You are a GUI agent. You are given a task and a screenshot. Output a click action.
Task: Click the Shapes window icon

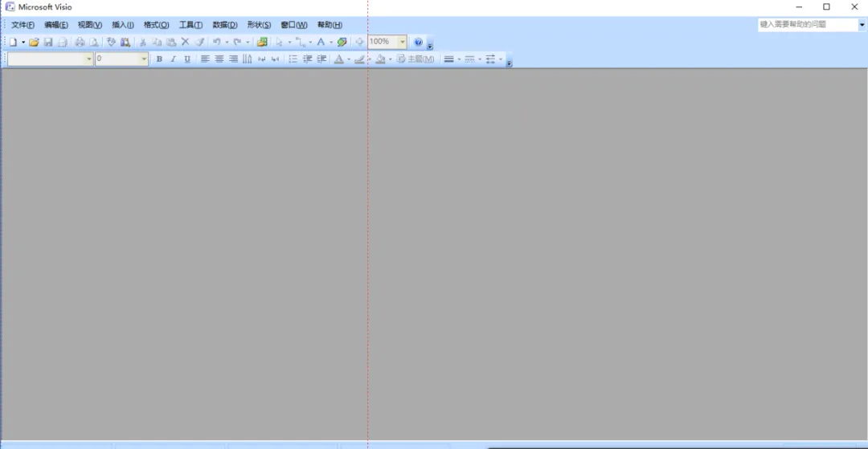[x=262, y=42]
